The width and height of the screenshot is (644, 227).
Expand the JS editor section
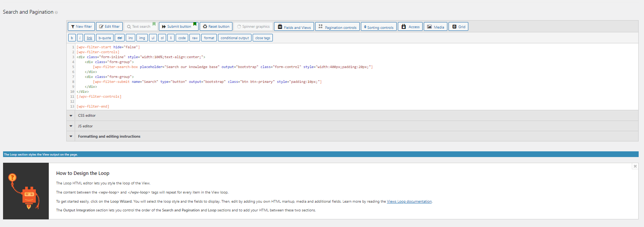click(352, 126)
